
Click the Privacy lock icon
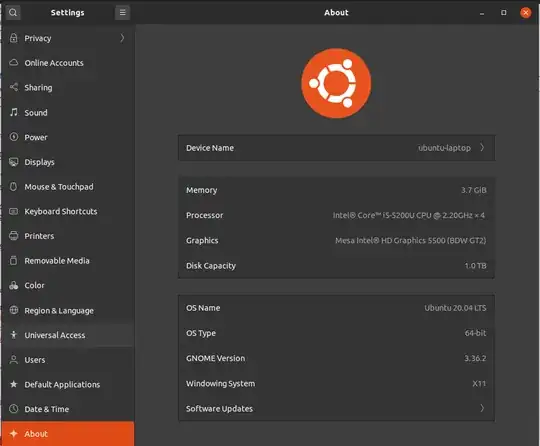point(13,38)
